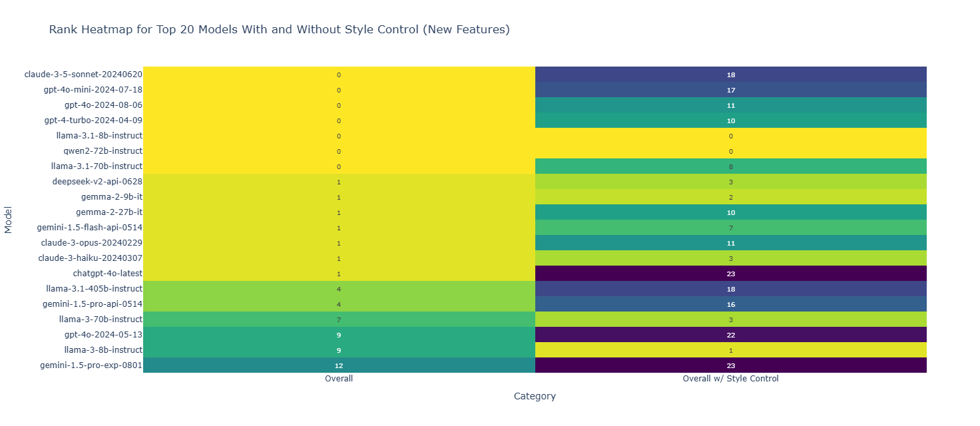This screenshot has width=980, height=426.
Task: Select the llama-3.1-70b-instruct model label
Action: (x=97, y=166)
